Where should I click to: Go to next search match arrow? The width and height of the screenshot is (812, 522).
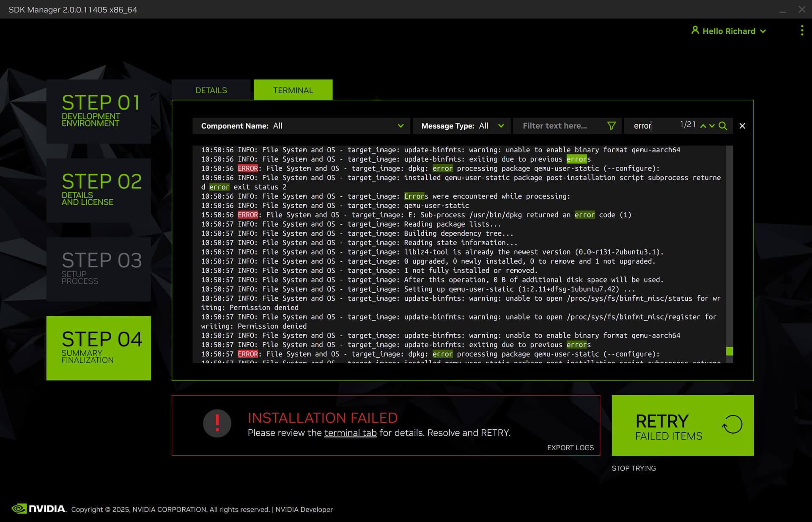[x=712, y=126]
